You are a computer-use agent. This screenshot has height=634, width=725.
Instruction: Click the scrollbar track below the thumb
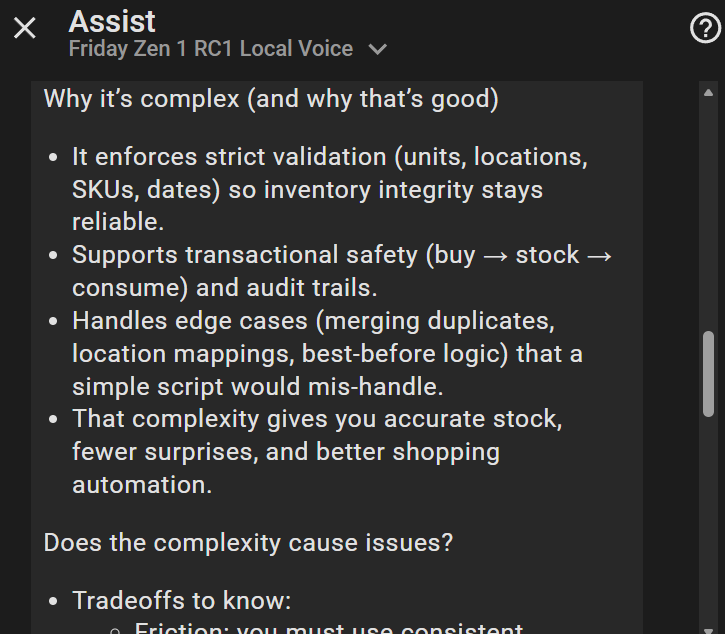point(708,520)
